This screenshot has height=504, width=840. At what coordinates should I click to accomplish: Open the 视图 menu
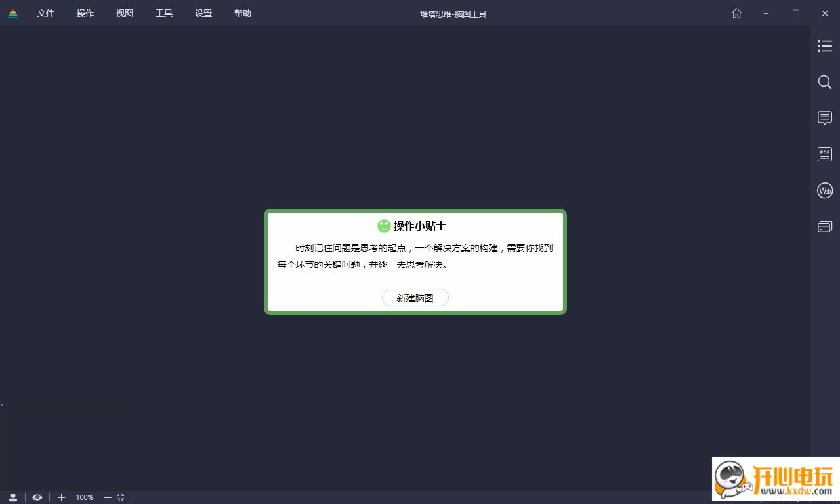click(124, 13)
